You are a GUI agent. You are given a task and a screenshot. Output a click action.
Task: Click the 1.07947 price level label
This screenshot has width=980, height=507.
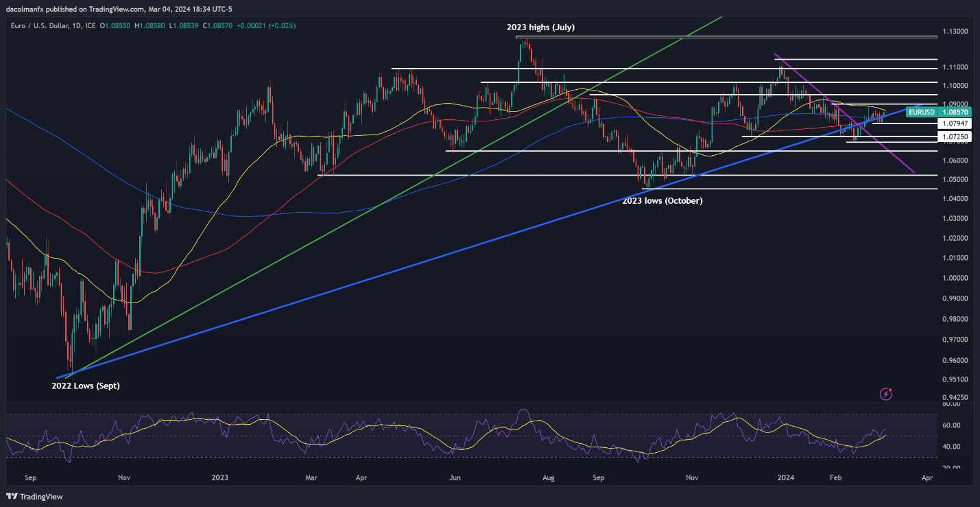pos(955,123)
